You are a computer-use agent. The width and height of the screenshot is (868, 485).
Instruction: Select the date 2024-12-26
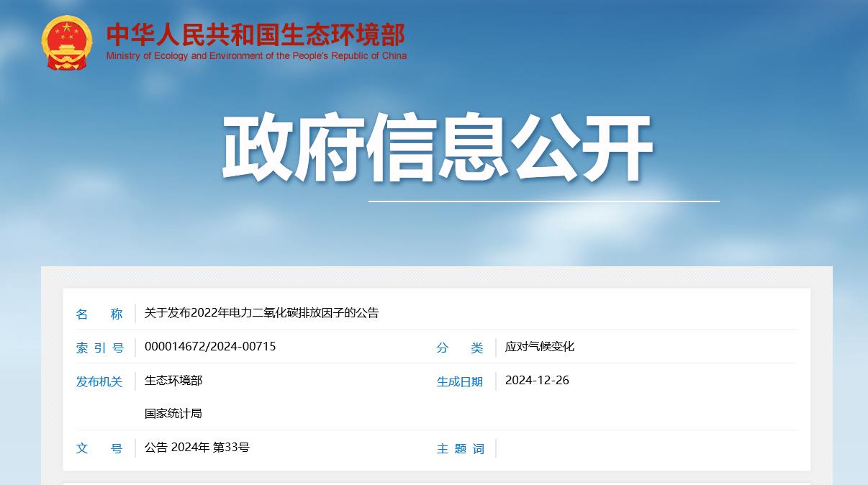click(x=537, y=380)
